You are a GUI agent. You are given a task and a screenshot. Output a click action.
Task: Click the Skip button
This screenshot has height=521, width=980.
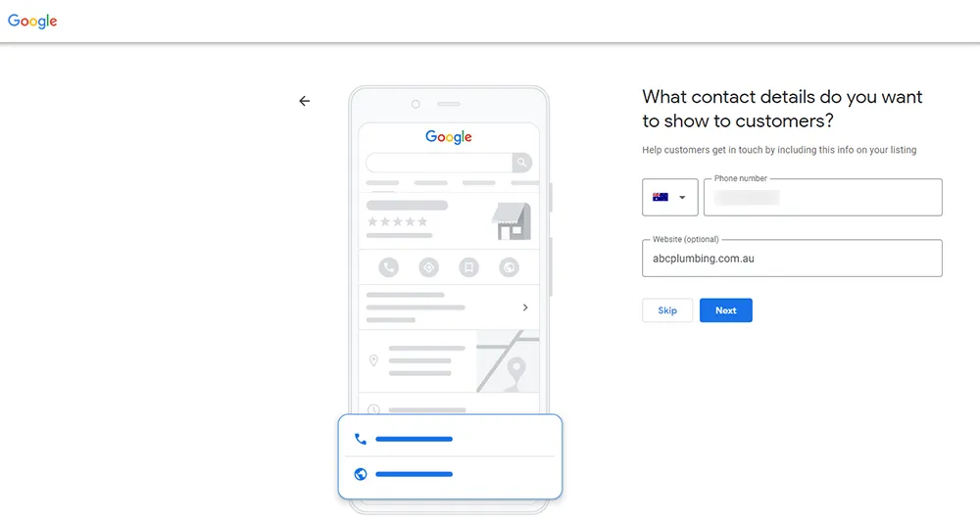pos(666,310)
